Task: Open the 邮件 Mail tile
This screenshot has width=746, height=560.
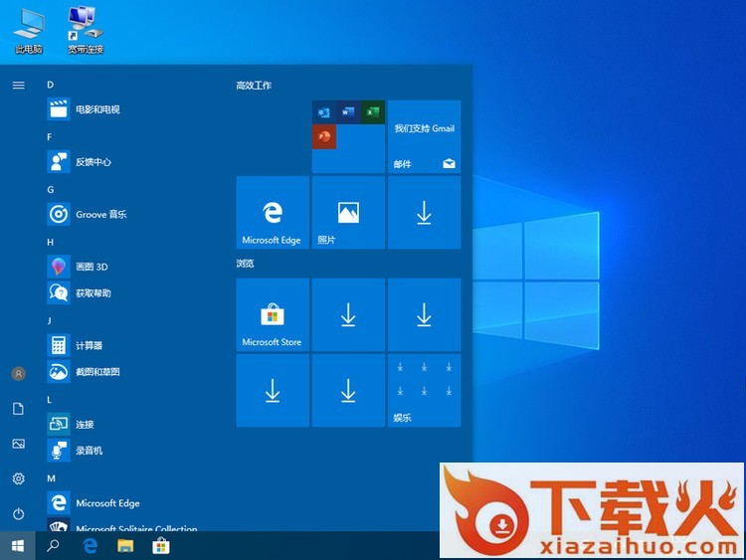Action: pos(424,136)
